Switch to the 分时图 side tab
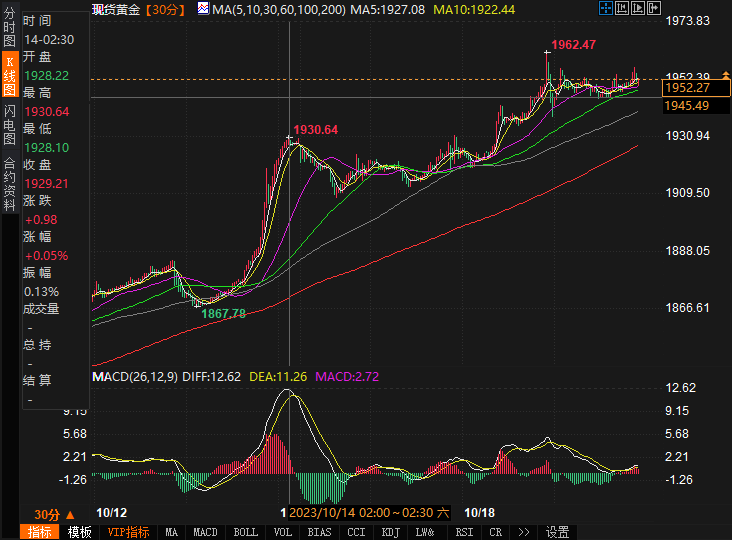This screenshot has width=732, height=540. [9, 29]
